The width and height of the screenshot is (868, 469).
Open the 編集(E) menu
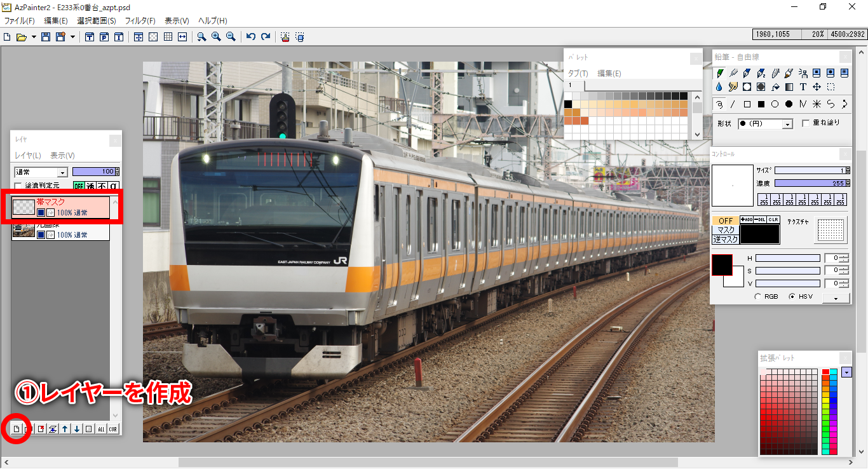[x=56, y=21]
